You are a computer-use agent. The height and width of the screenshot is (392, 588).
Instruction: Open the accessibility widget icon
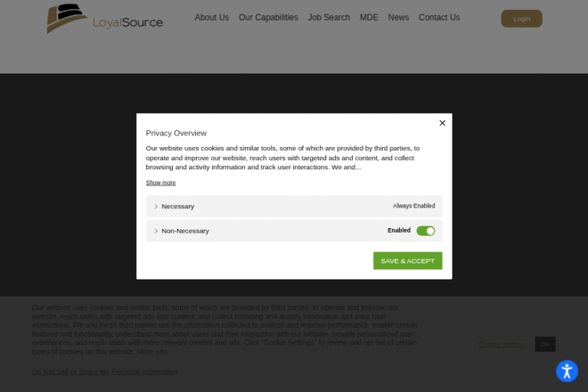pos(567,371)
